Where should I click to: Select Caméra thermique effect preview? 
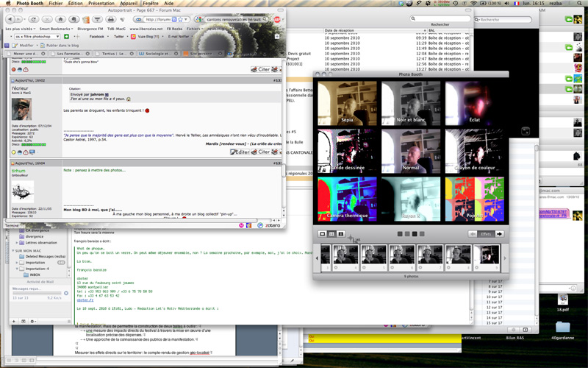pos(347,199)
